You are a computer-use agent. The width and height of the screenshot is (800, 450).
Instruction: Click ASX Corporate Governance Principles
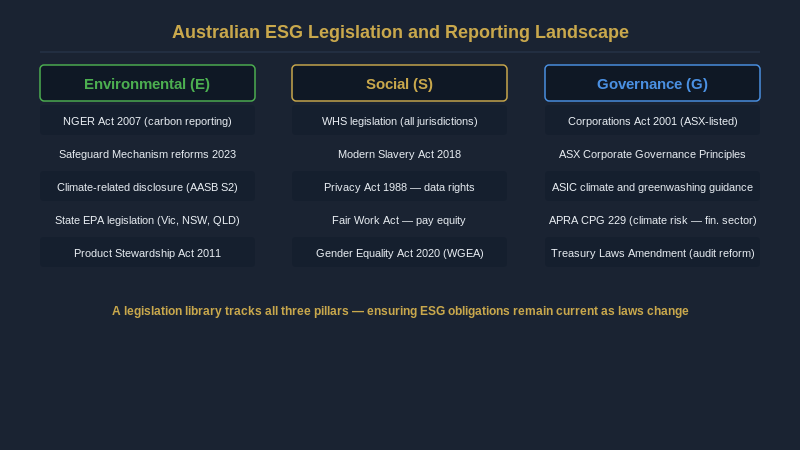point(652,154)
